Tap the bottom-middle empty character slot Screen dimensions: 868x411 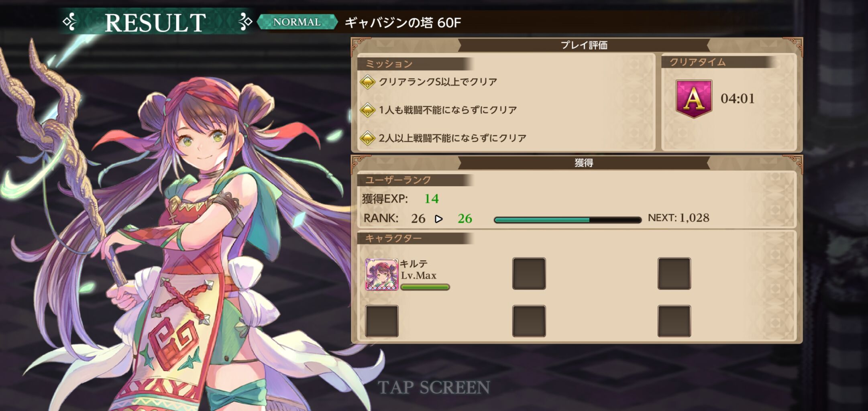(529, 321)
